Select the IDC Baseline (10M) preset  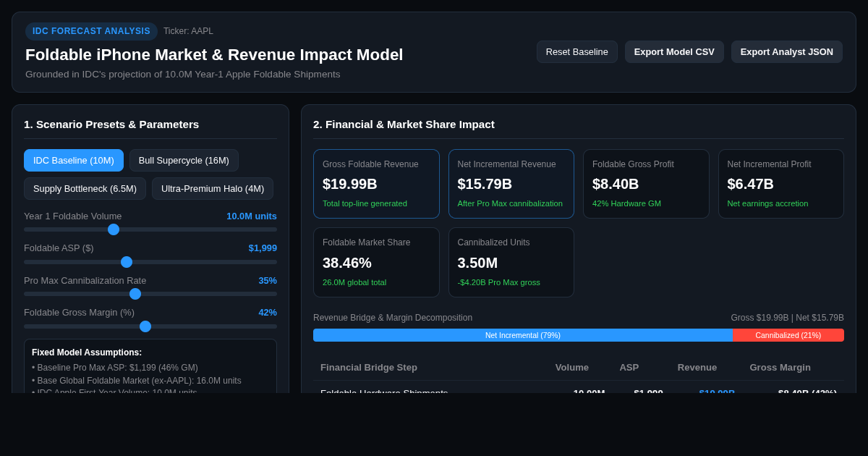[74, 161]
